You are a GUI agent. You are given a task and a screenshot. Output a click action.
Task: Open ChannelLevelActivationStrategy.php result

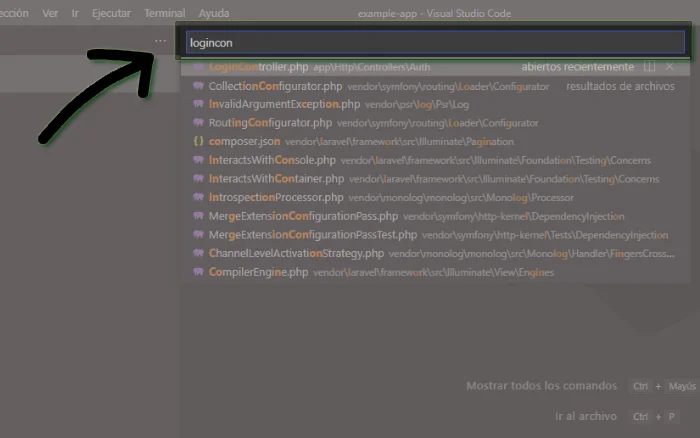click(x=435, y=254)
